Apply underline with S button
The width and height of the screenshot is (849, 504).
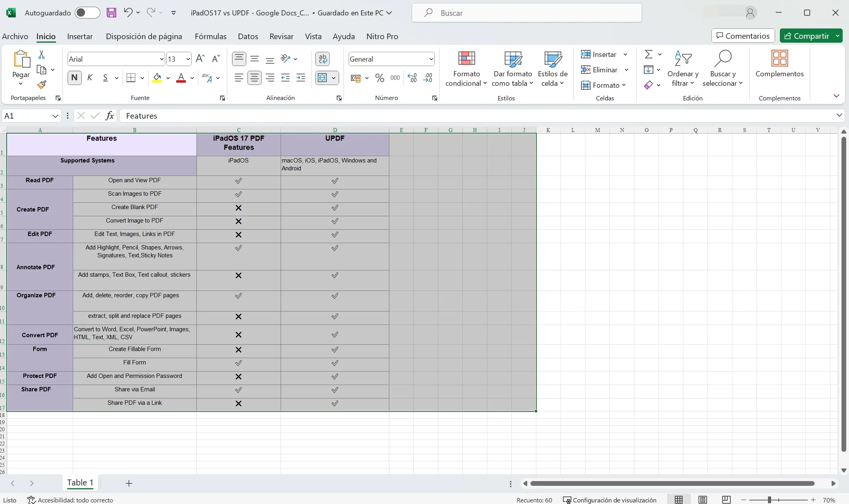[x=105, y=78]
